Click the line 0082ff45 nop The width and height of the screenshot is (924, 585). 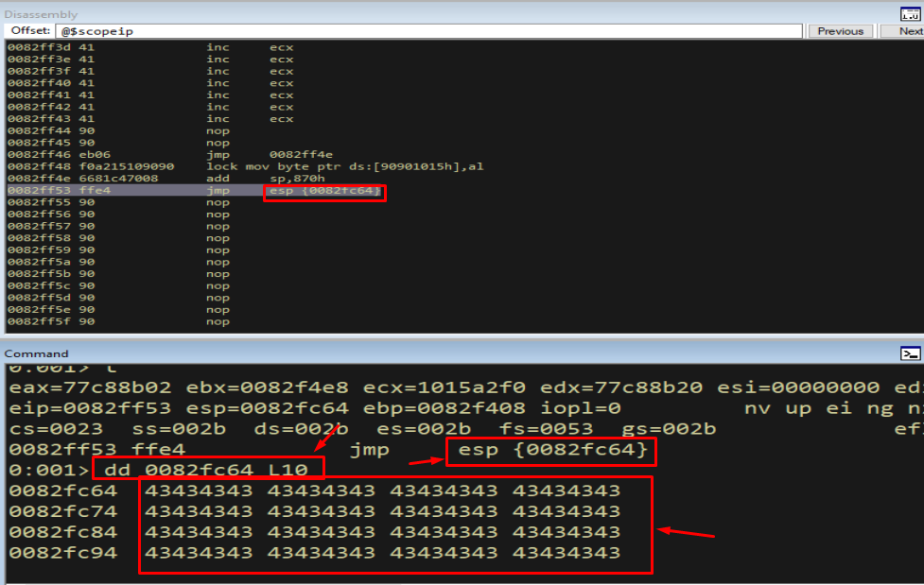pos(118,143)
